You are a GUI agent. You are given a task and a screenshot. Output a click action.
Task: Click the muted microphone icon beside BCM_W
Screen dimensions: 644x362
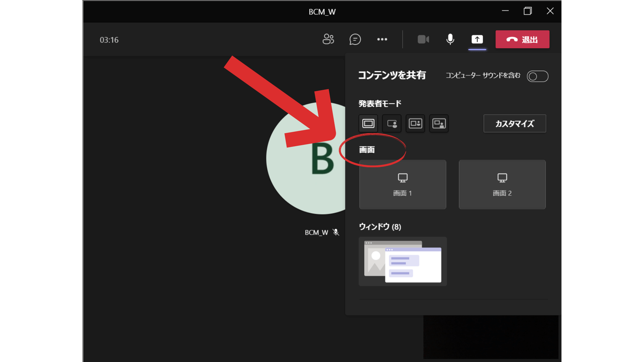(x=335, y=232)
